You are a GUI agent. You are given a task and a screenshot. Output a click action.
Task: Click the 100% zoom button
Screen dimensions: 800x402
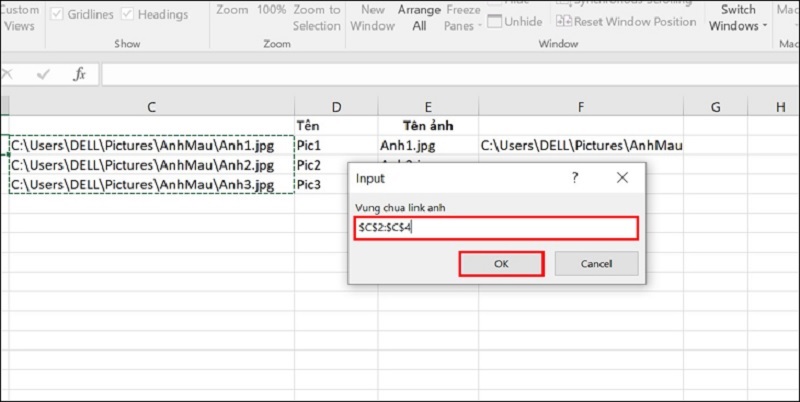pos(271,11)
